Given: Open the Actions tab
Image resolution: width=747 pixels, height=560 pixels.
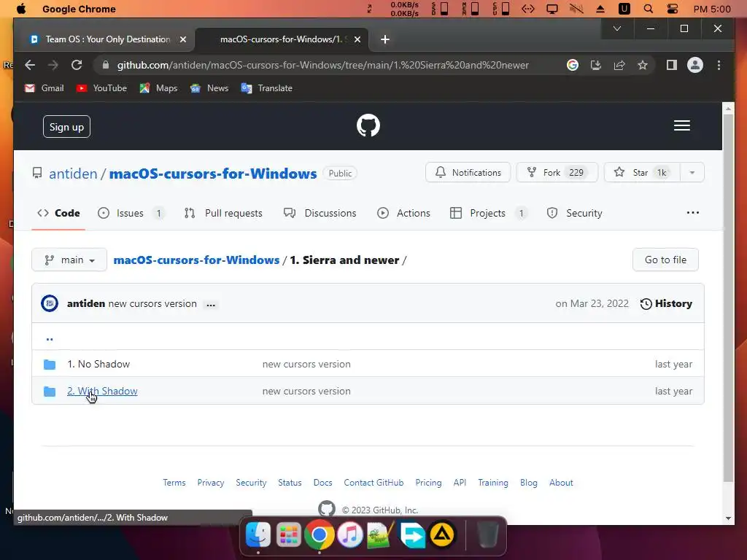Looking at the screenshot, I should 403,213.
